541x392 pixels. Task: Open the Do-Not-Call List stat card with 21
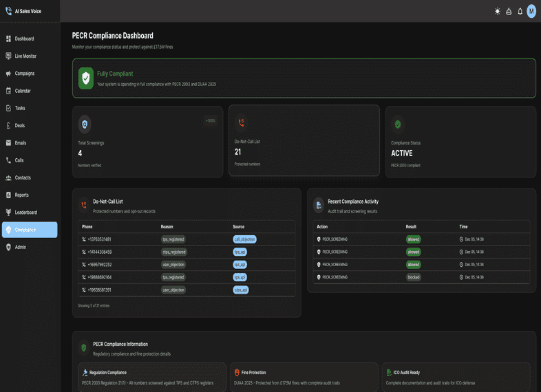(304, 141)
